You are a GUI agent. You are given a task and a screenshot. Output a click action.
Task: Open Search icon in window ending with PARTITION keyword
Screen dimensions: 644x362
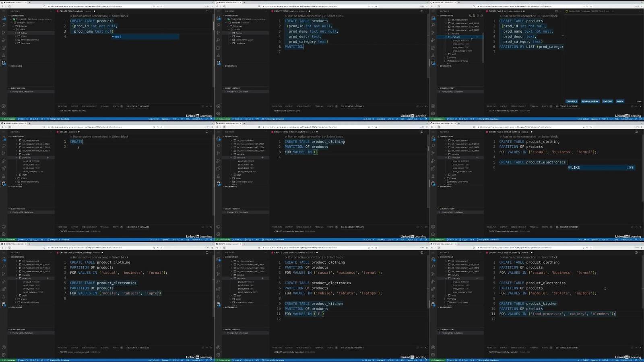[x=218, y=25]
